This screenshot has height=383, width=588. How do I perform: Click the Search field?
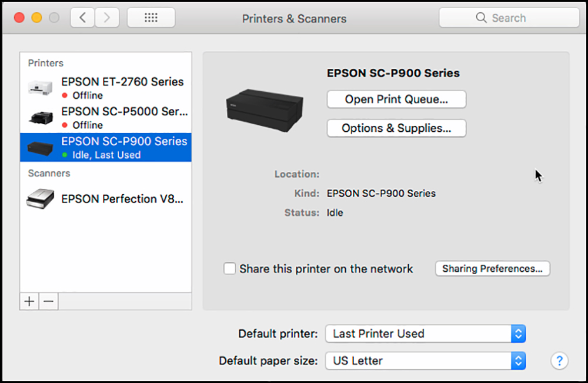[x=509, y=18]
